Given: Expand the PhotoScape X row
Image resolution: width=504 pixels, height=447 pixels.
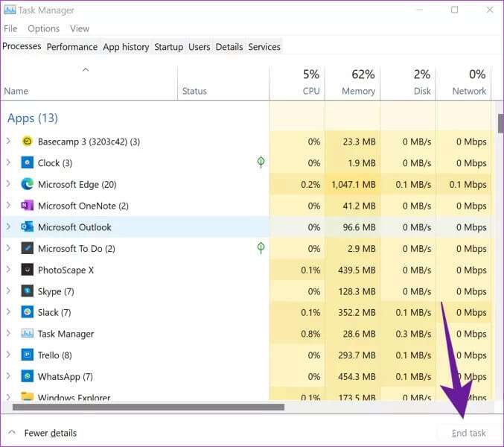Looking at the screenshot, I should click(9, 270).
